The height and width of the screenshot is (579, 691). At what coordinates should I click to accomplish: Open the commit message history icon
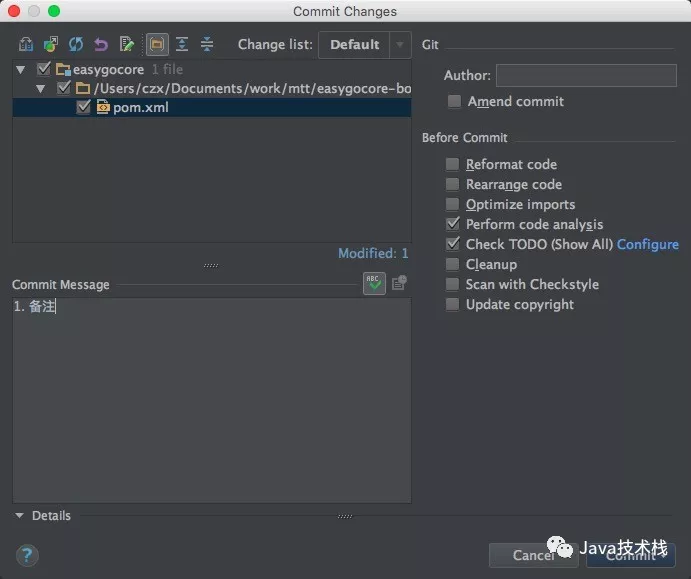click(x=399, y=283)
